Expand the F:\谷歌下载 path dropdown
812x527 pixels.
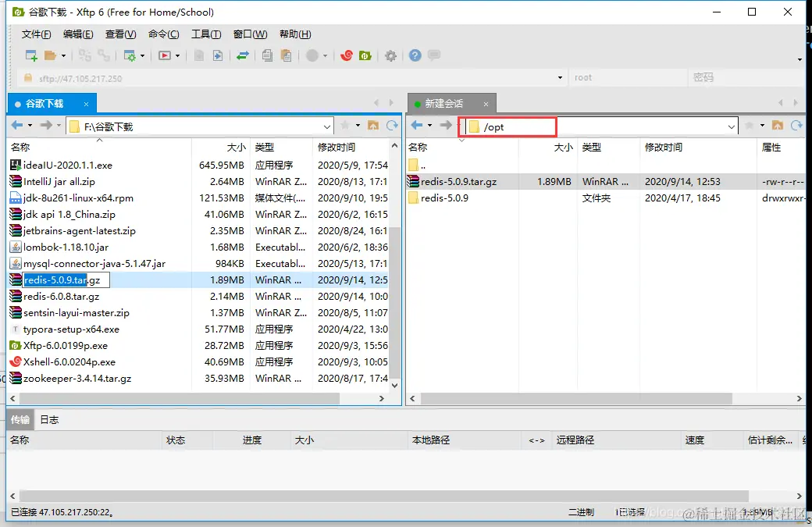point(327,126)
